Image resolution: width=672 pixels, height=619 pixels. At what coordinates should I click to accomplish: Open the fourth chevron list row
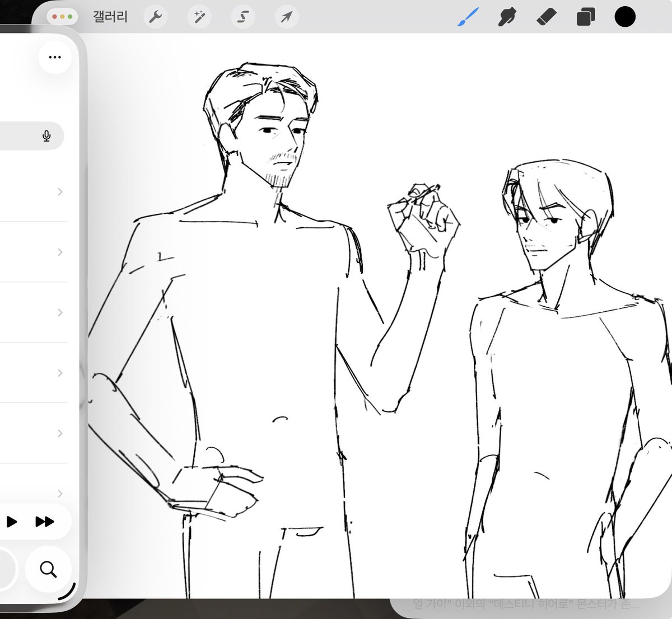[34, 373]
